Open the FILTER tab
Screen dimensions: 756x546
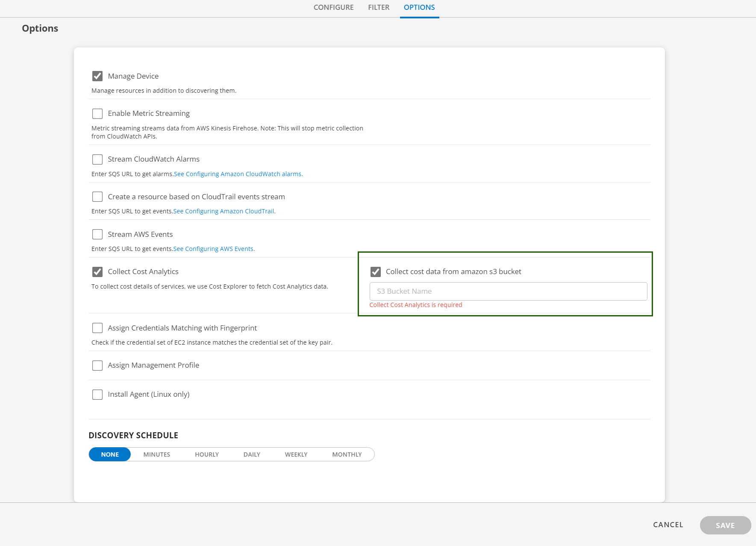coord(379,7)
